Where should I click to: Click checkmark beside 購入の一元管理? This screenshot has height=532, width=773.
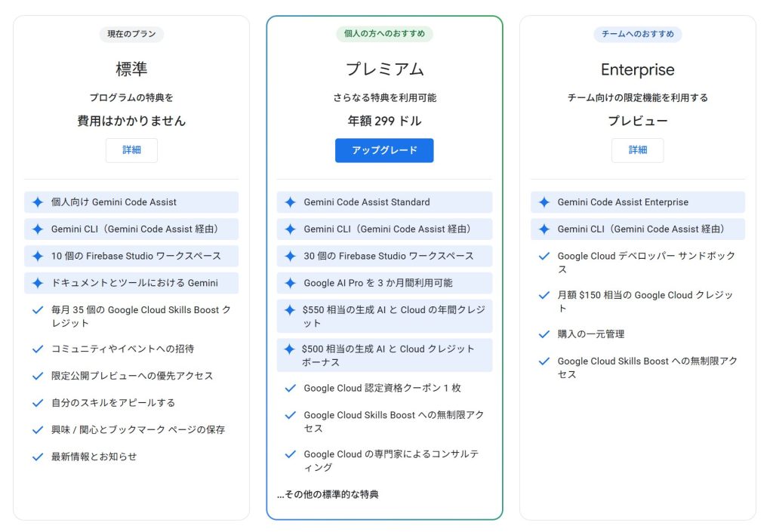coord(544,334)
